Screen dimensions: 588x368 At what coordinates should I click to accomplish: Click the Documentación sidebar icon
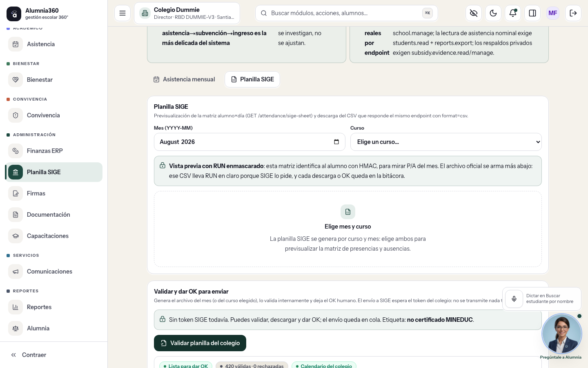pyautogui.click(x=16, y=215)
